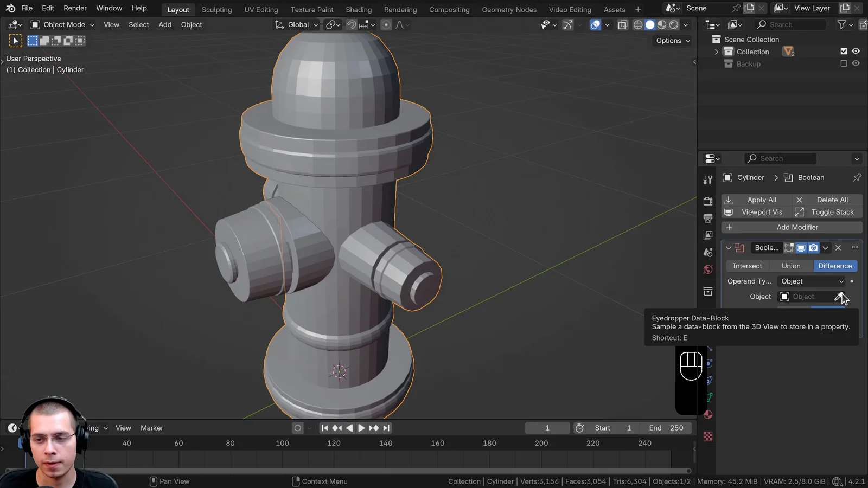Toggle Backup collection visibility eye icon
The height and width of the screenshot is (488, 868).
click(856, 63)
